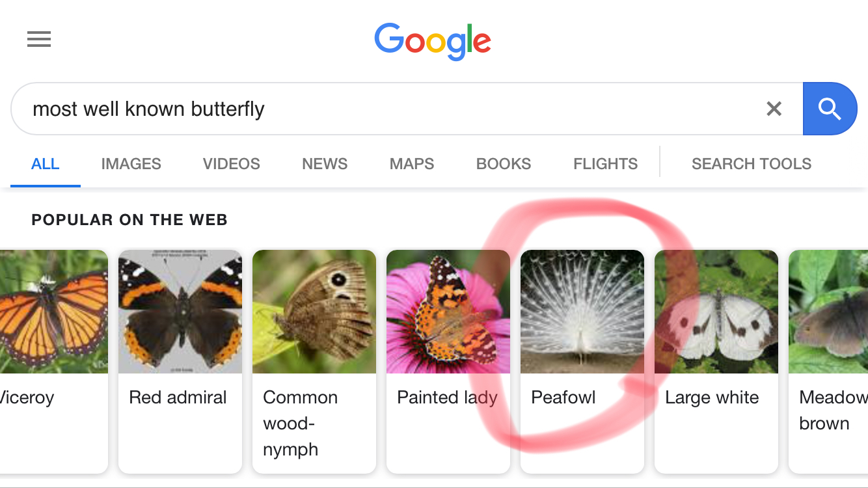Switch to the Videos tab
This screenshot has width=868, height=488.
click(231, 164)
